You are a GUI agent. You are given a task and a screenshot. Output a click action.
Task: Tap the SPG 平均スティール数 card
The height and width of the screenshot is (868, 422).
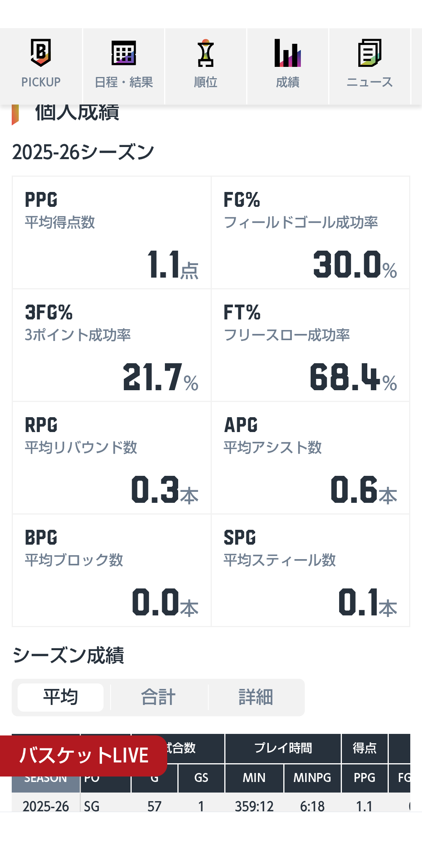point(311,570)
